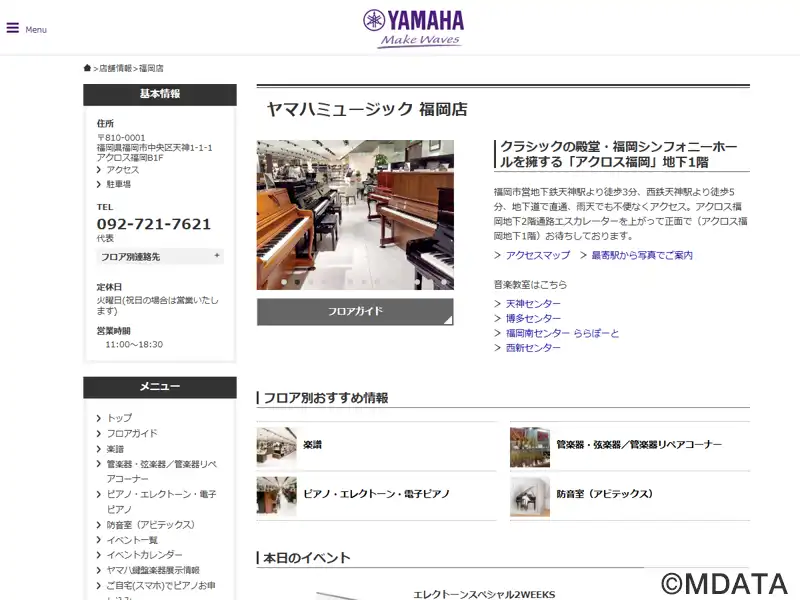
Task: Open the フロアガイド button
Action: pyautogui.click(x=355, y=312)
